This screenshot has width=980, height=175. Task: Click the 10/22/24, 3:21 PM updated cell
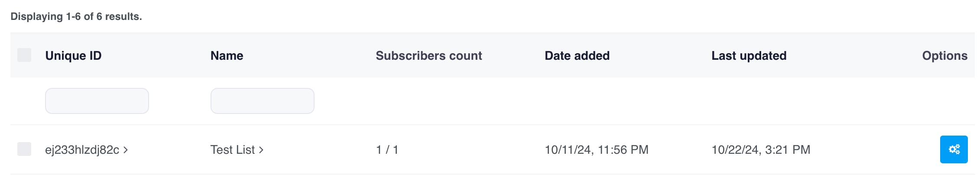[760, 150]
